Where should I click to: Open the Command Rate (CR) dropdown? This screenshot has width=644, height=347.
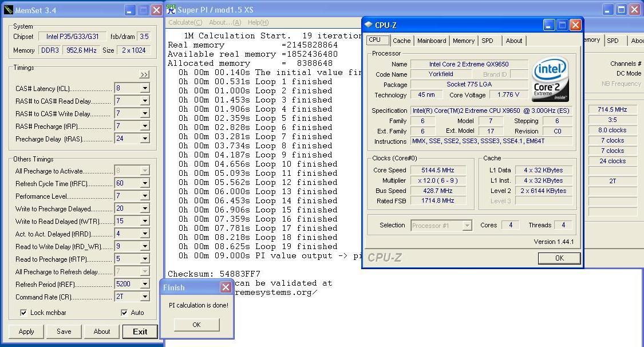(145, 297)
